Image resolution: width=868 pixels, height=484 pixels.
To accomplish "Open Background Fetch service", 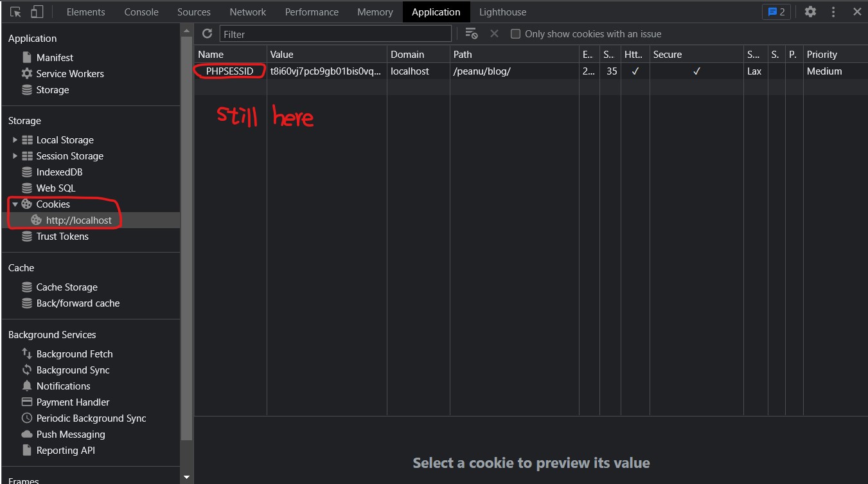I will 75,354.
